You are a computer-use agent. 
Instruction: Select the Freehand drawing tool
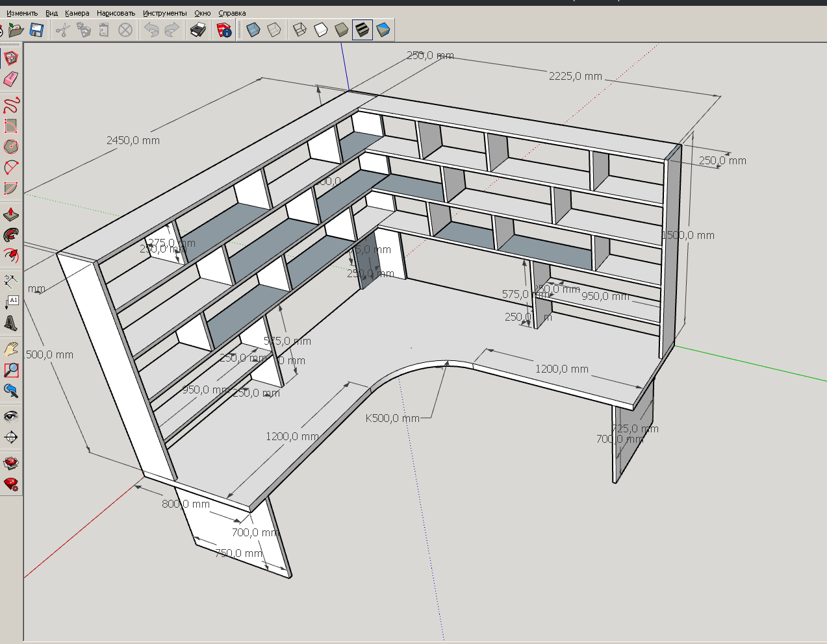click(x=11, y=105)
